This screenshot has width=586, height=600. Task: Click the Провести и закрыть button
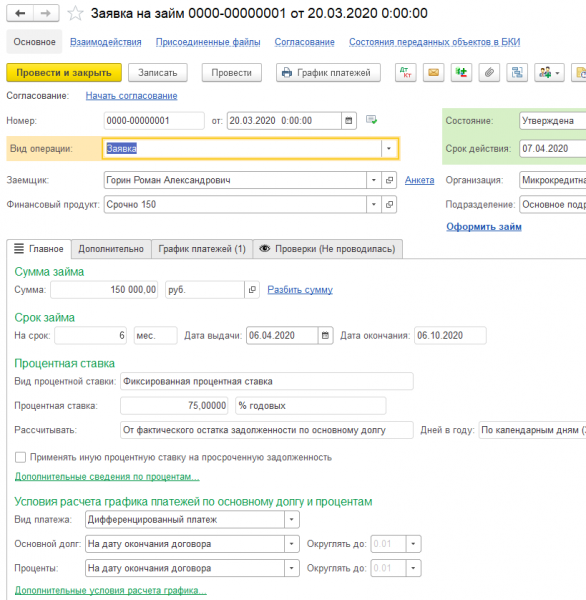tap(64, 73)
